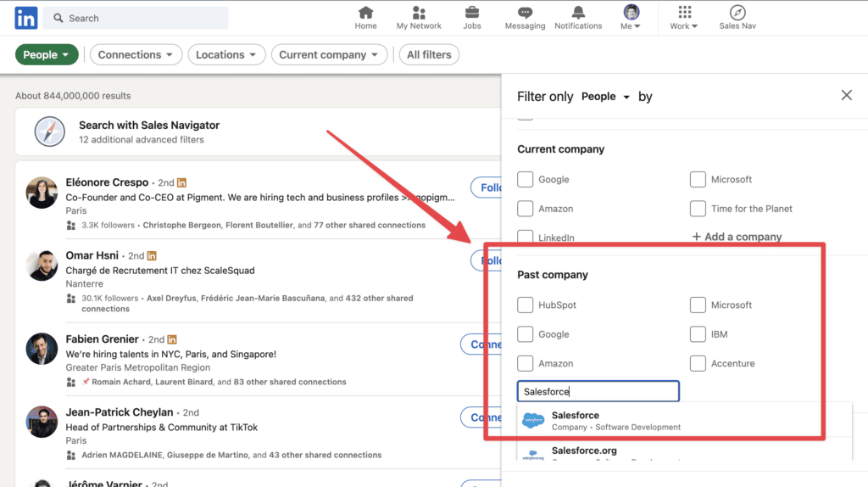Open Sales Nav compass icon
The image size is (868, 487).
(737, 12)
